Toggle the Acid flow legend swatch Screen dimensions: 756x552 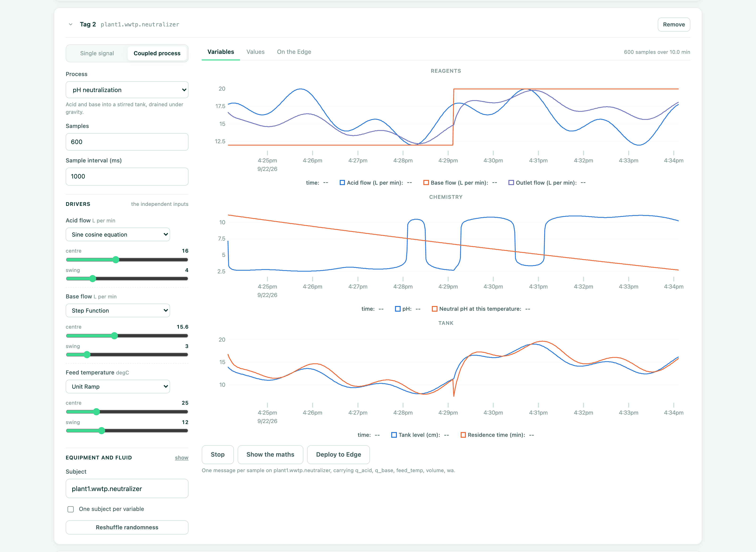342,183
